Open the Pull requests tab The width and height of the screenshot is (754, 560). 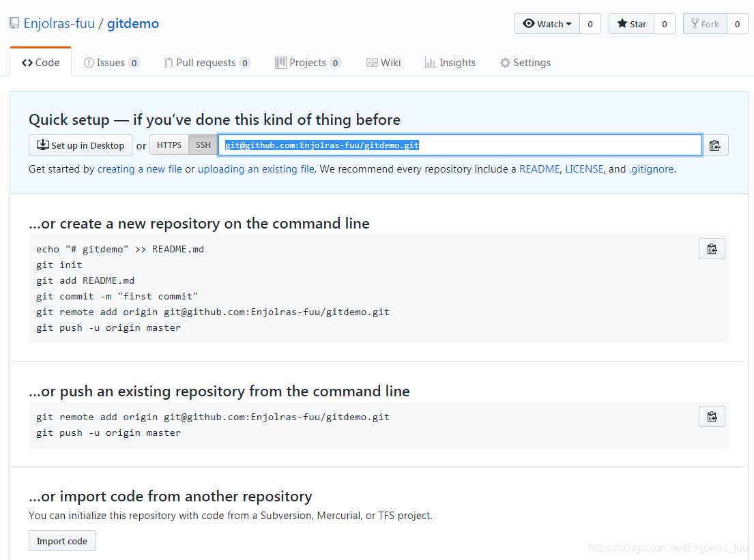[x=207, y=63]
